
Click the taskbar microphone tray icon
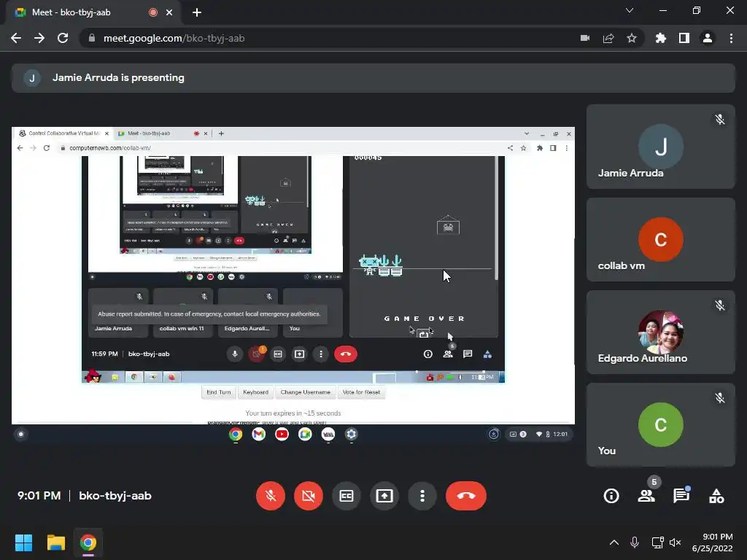click(635, 542)
